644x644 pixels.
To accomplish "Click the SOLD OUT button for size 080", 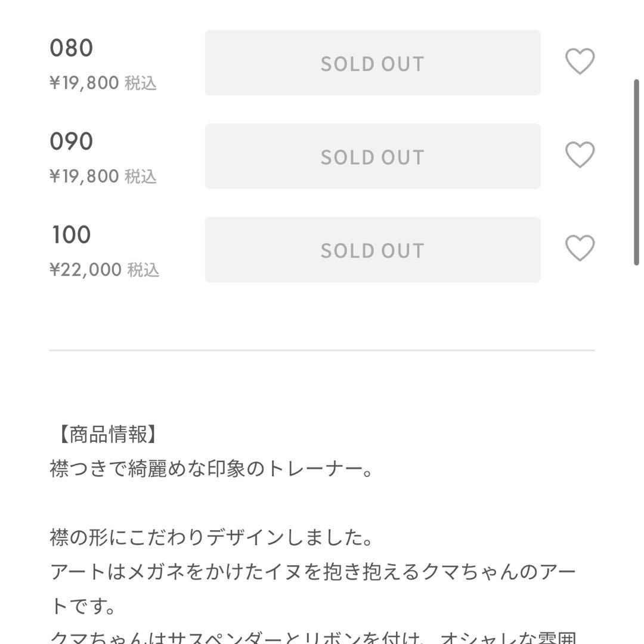I will click(373, 63).
